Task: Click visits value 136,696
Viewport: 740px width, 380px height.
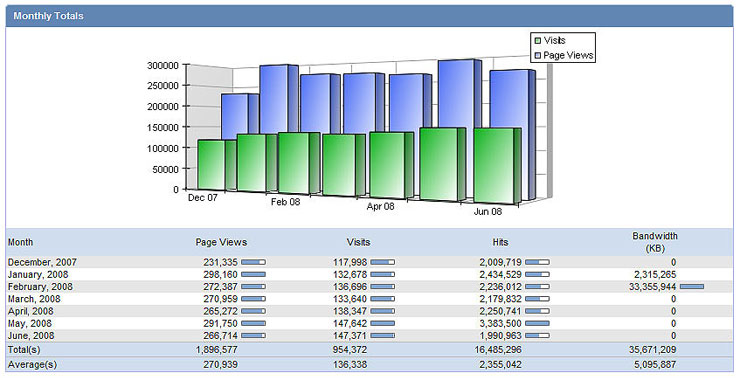Action: (350, 287)
